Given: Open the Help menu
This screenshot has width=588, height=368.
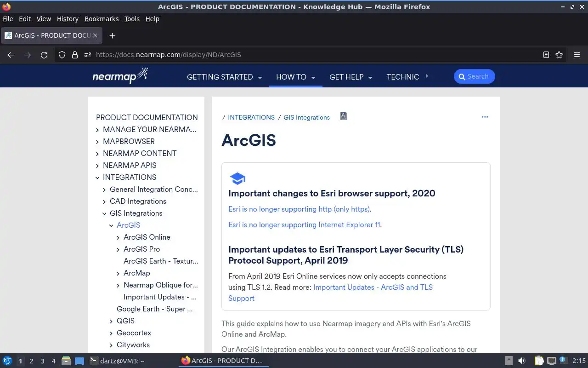Looking at the screenshot, I should click(152, 19).
